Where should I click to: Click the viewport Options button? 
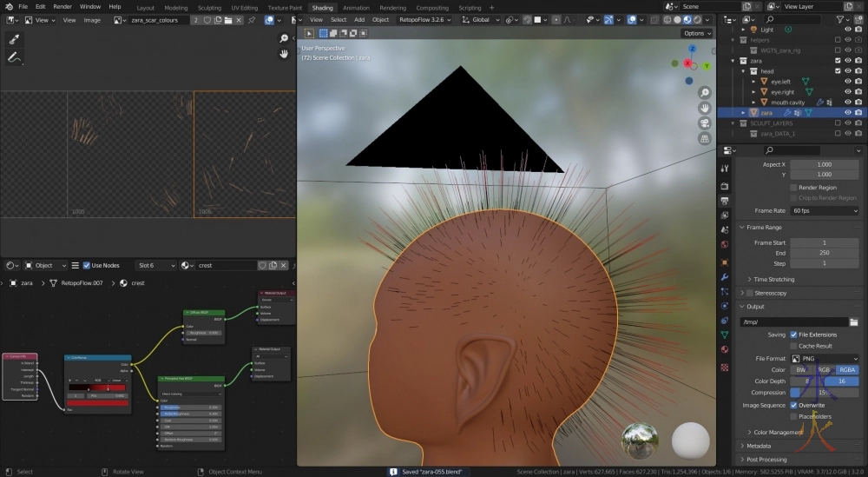[696, 33]
